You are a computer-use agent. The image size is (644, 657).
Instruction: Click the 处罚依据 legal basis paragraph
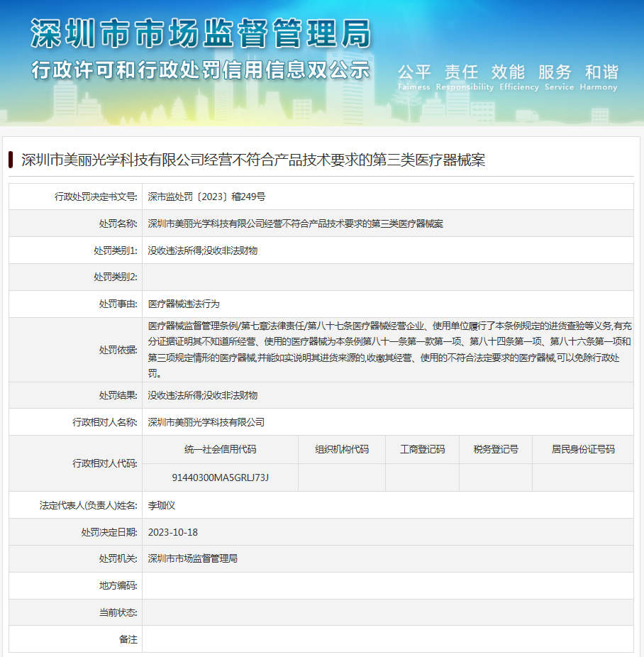pyautogui.click(x=389, y=350)
